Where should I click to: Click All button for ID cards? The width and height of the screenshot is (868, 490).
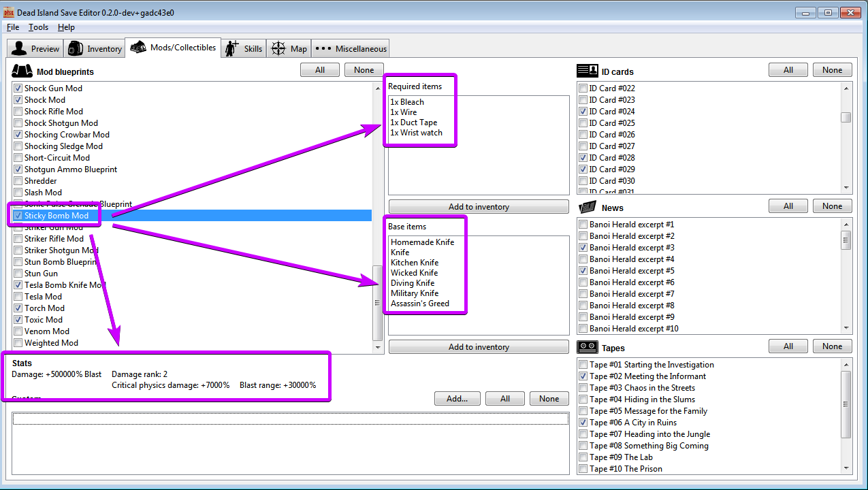coord(788,70)
